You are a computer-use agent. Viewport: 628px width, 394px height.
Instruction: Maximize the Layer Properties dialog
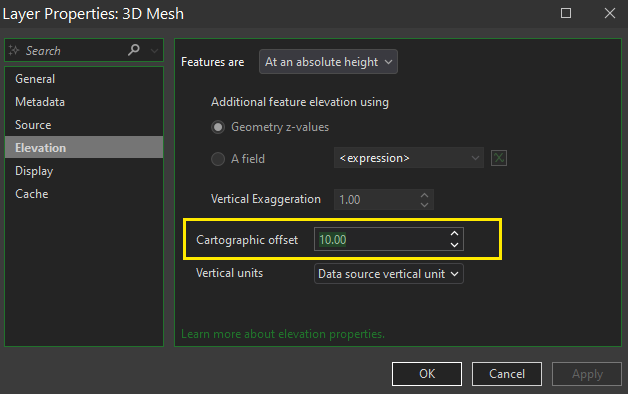[566, 13]
